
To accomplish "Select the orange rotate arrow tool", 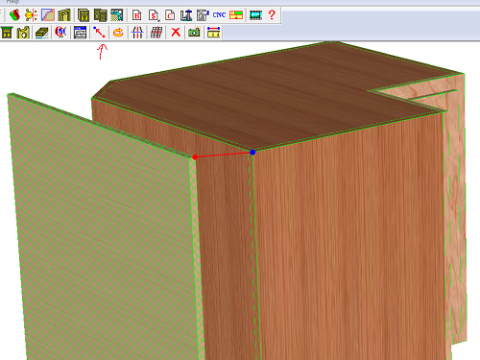I will coord(118,32).
